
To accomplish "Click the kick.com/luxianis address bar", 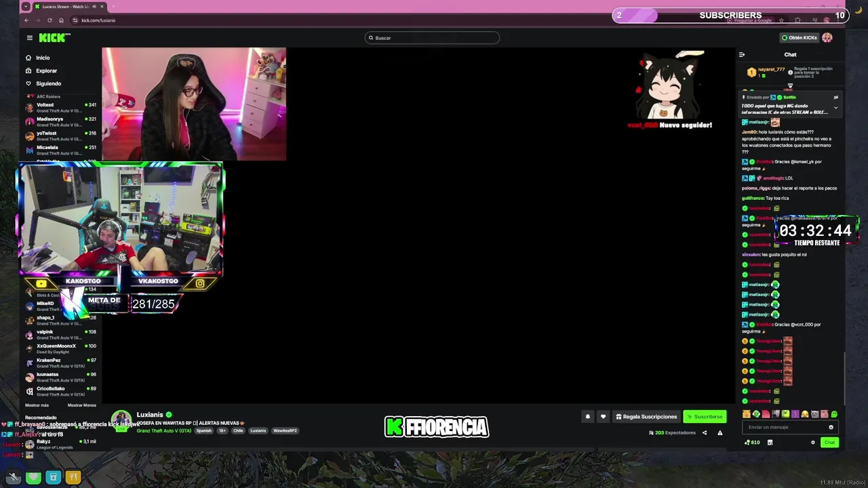I will click(x=98, y=20).
